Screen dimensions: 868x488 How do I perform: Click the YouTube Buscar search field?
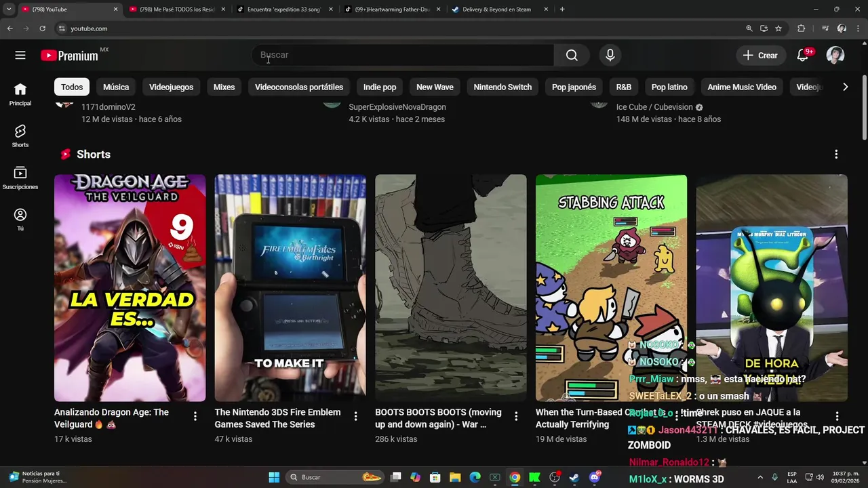point(403,56)
